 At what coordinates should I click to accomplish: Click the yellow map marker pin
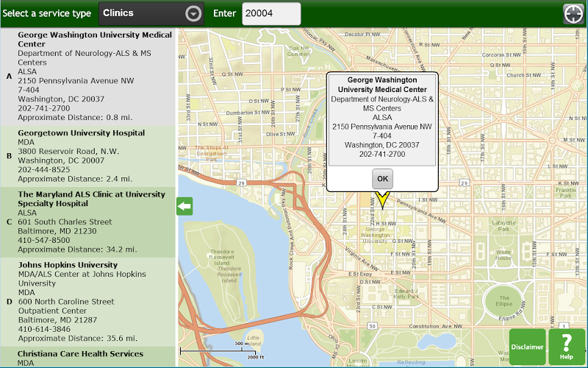point(381,199)
